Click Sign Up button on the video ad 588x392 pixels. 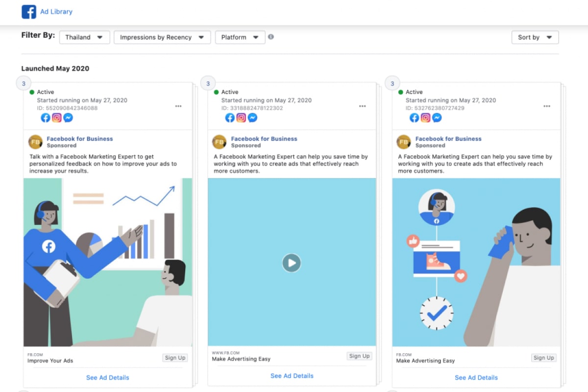click(359, 356)
